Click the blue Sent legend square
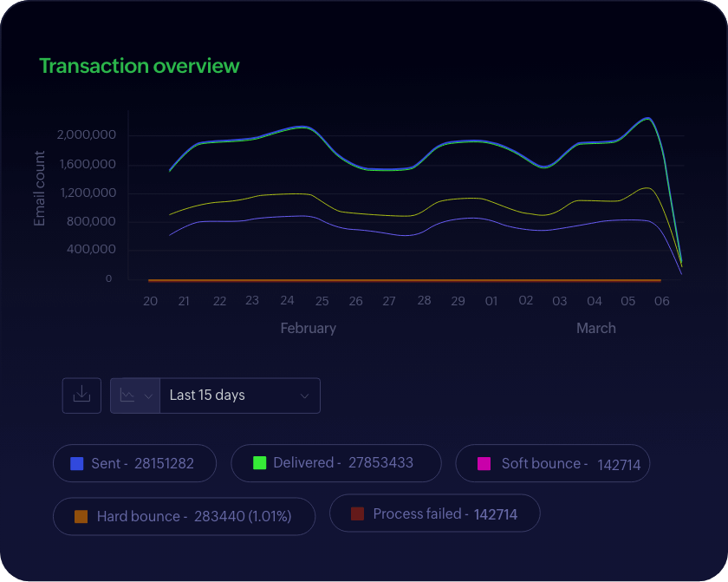The height and width of the screenshot is (582, 728). (76, 463)
